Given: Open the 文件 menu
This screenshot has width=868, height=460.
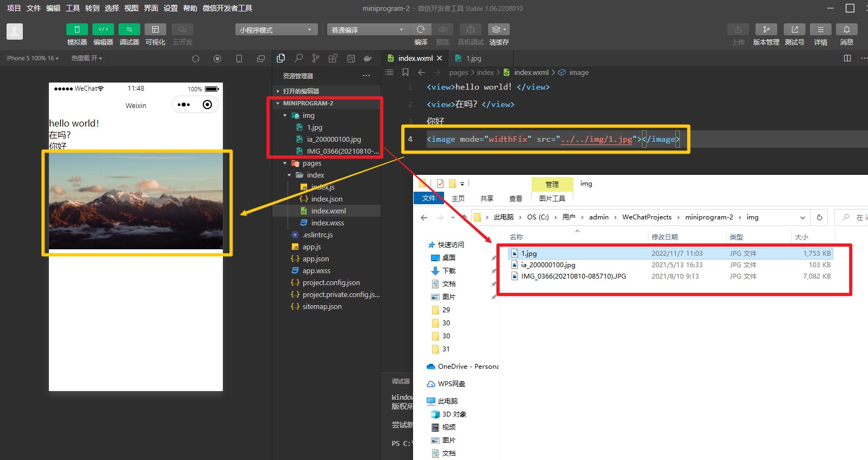Looking at the screenshot, I should (33, 8).
